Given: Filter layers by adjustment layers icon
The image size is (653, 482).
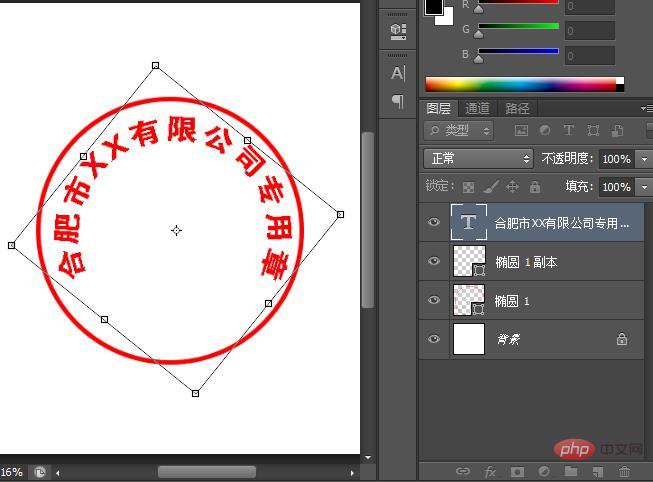Looking at the screenshot, I should 545,131.
